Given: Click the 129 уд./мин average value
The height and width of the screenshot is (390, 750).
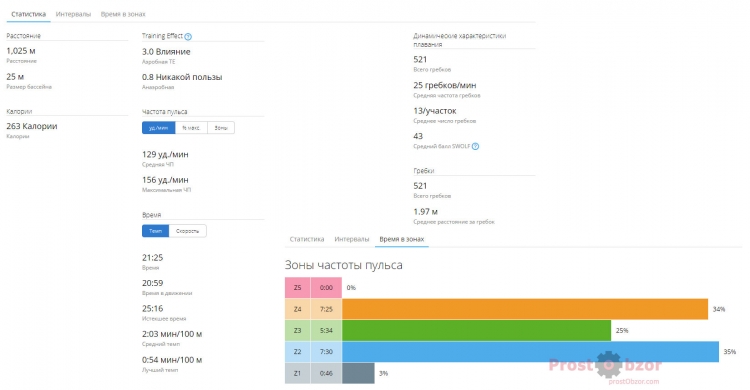Looking at the screenshot, I should (x=165, y=155).
